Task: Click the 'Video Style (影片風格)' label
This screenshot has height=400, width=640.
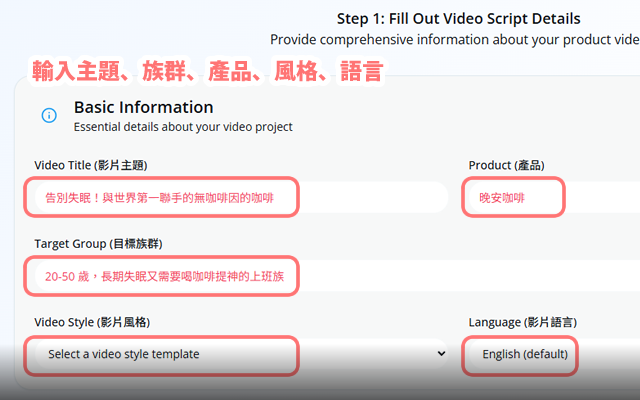Action: [x=99, y=322]
